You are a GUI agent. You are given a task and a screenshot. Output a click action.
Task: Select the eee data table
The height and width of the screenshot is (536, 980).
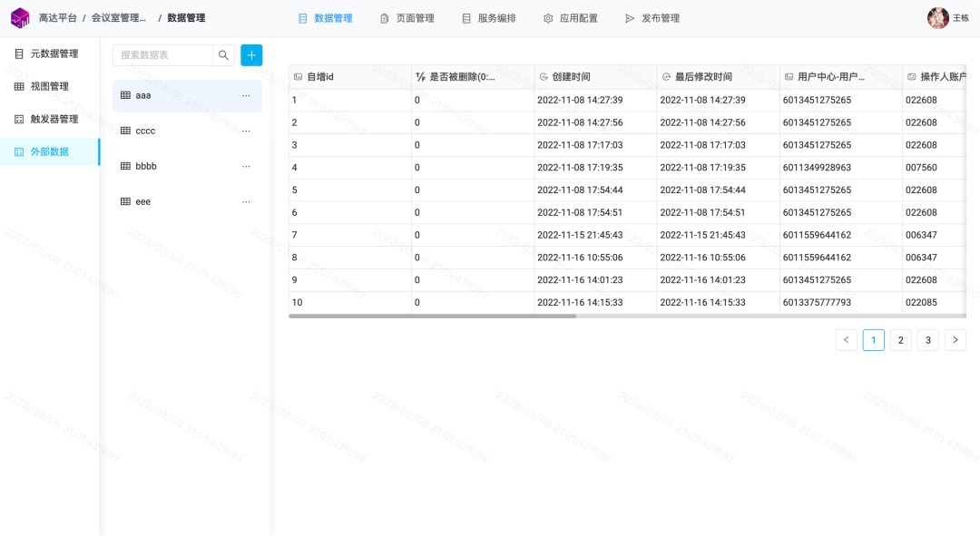coord(188,202)
